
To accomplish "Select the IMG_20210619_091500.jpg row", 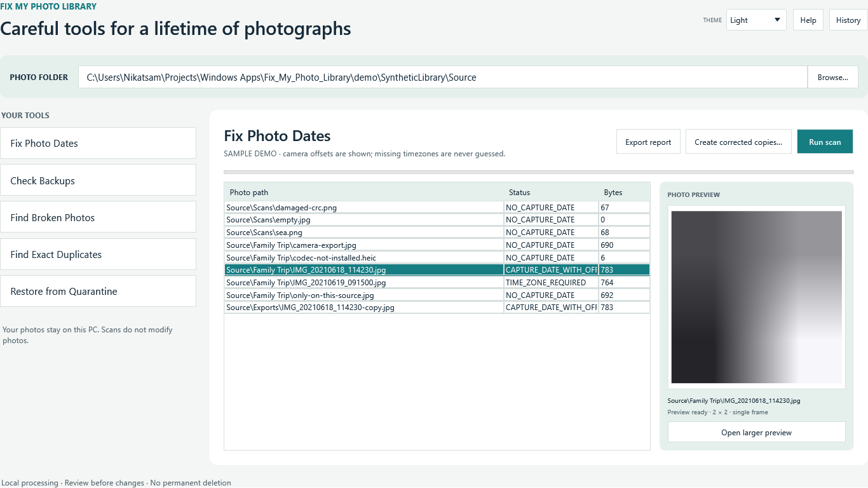I will click(437, 283).
